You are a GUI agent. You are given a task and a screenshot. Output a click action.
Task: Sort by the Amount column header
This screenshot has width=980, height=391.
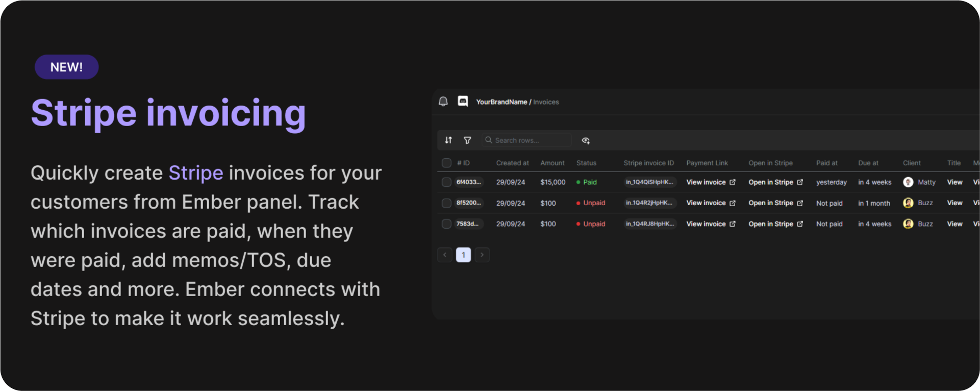coord(552,163)
